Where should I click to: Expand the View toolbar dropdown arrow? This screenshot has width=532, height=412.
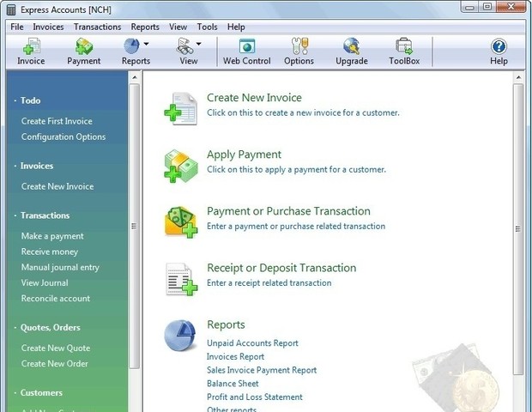tap(199, 44)
